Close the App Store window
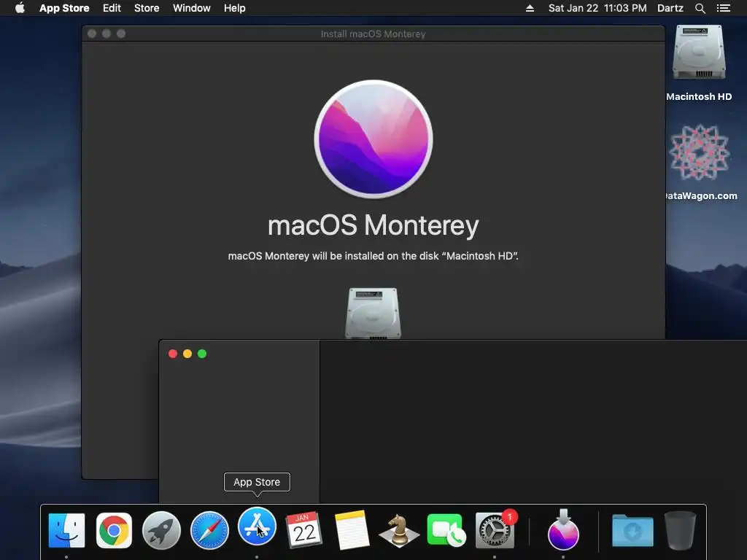 pos(173,354)
